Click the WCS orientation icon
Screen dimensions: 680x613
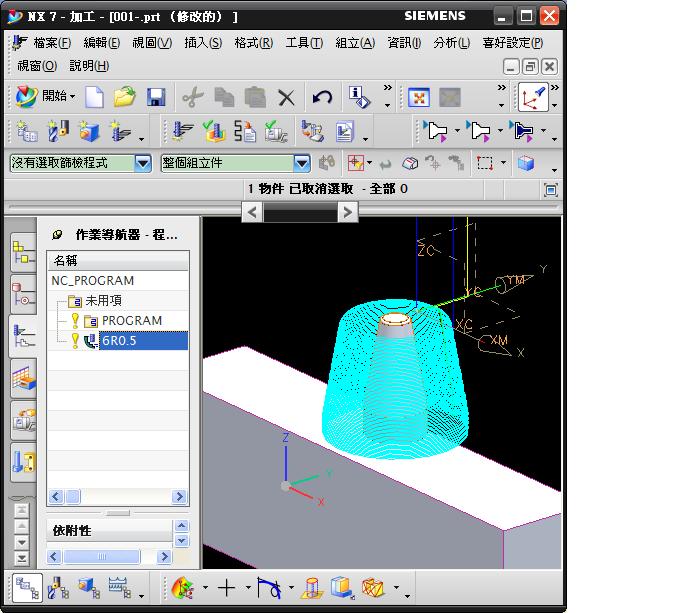(x=533, y=97)
